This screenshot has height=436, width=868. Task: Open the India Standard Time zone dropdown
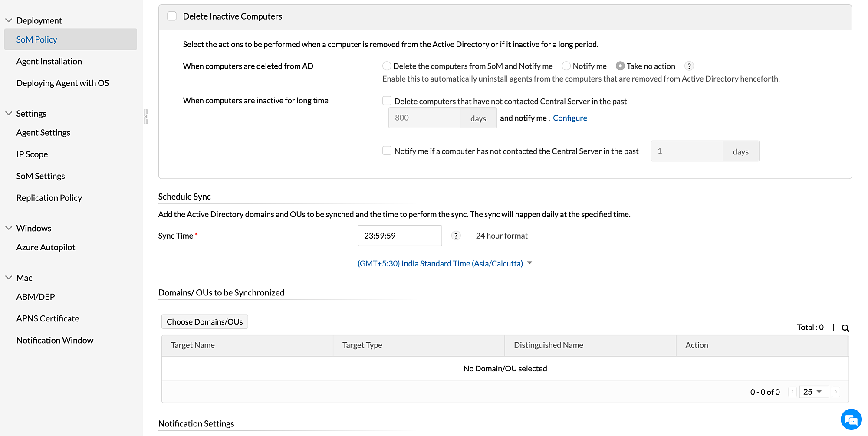pyautogui.click(x=445, y=263)
